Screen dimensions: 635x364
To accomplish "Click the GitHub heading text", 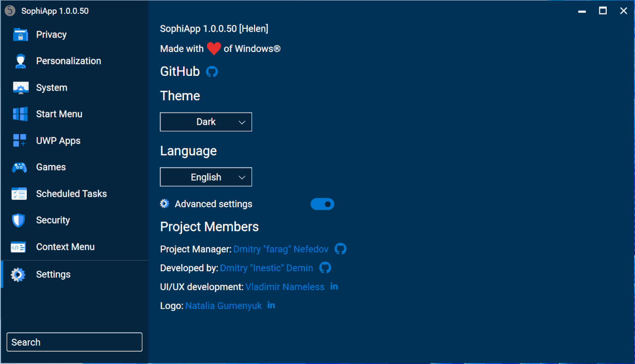I will (180, 72).
